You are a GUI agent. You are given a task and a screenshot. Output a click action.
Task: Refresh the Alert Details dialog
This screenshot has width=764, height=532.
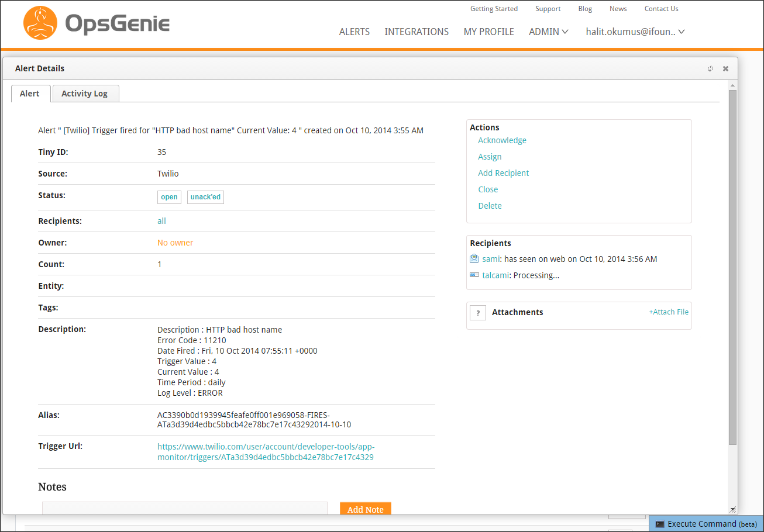710,68
